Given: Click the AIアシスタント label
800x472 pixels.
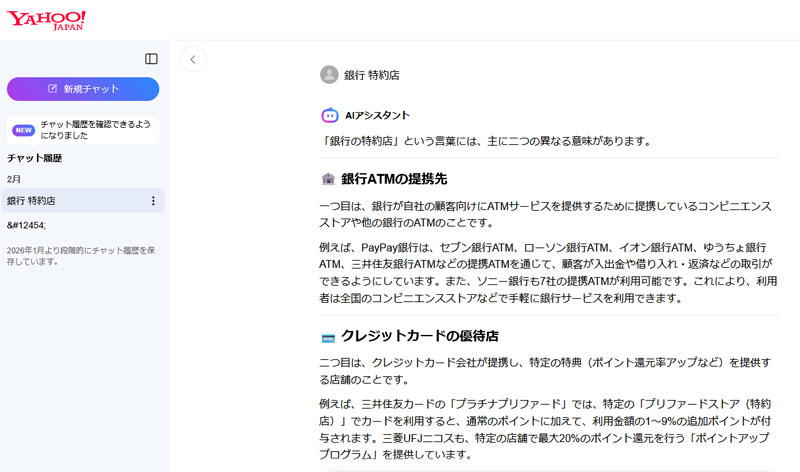Looking at the screenshot, I should pos(378,115).
